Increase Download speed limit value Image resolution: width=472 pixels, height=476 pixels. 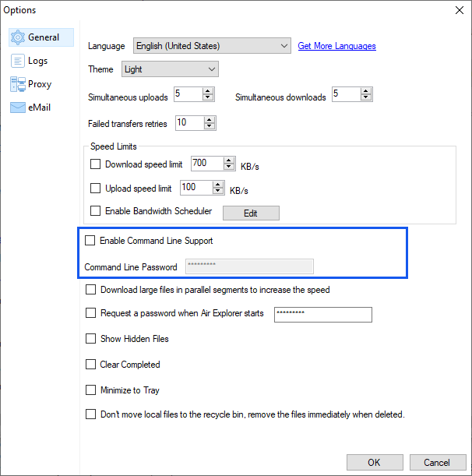228,160
